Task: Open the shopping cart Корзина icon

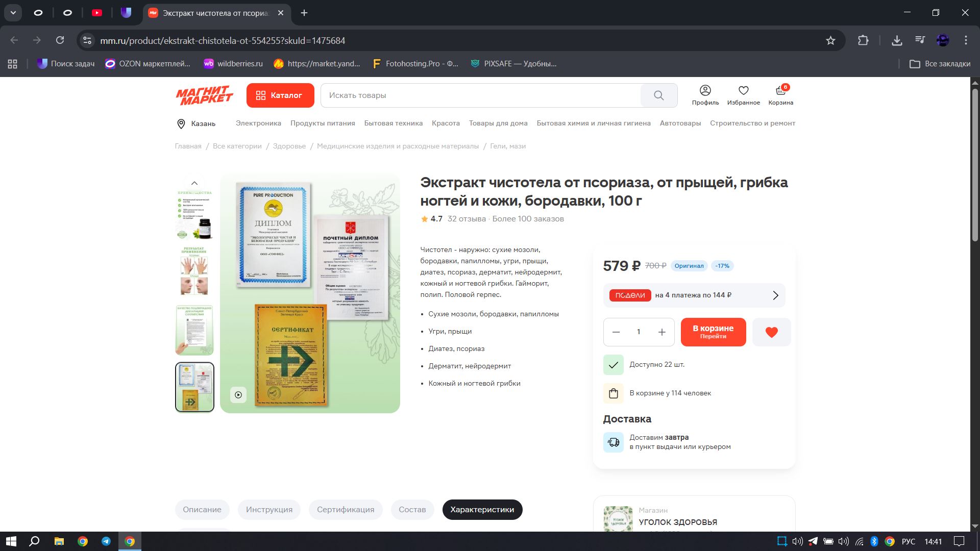Action: coord(780,95)
